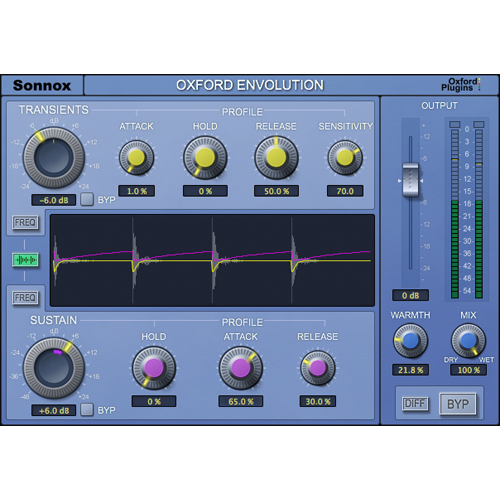
Task: Select the sustain Hold 0 % value field
Action: click(x=154, y=401)
